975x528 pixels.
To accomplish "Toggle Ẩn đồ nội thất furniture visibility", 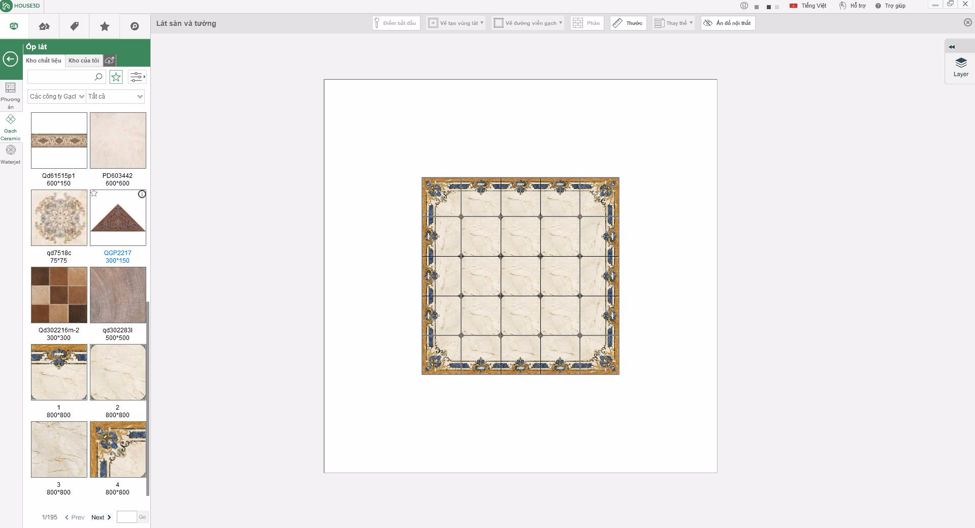I will pos(728,23).
